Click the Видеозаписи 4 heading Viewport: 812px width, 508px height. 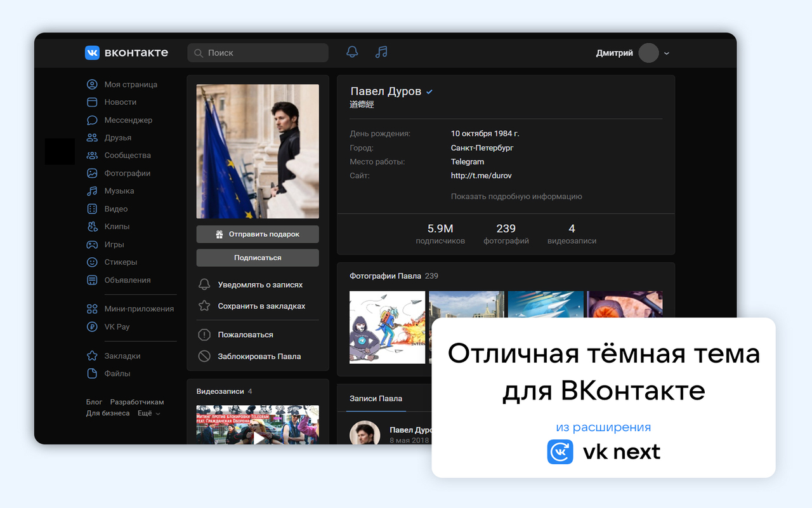point(224,391)
